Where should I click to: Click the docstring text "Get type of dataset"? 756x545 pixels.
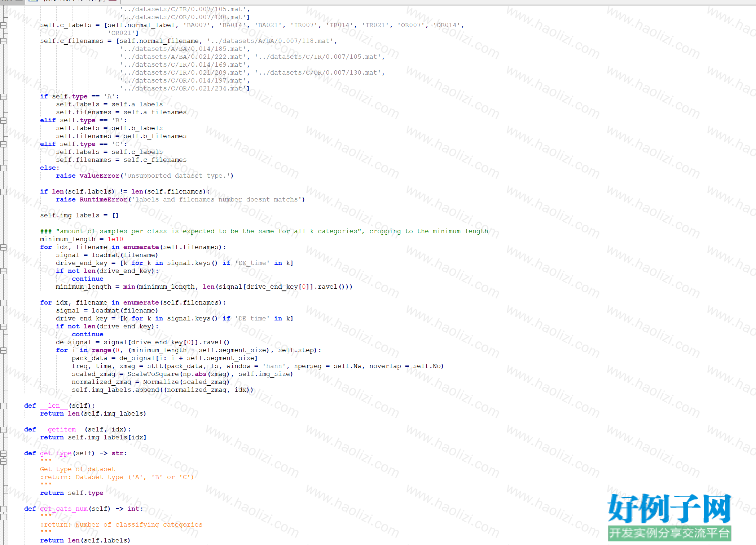click(x=78, y=469)
